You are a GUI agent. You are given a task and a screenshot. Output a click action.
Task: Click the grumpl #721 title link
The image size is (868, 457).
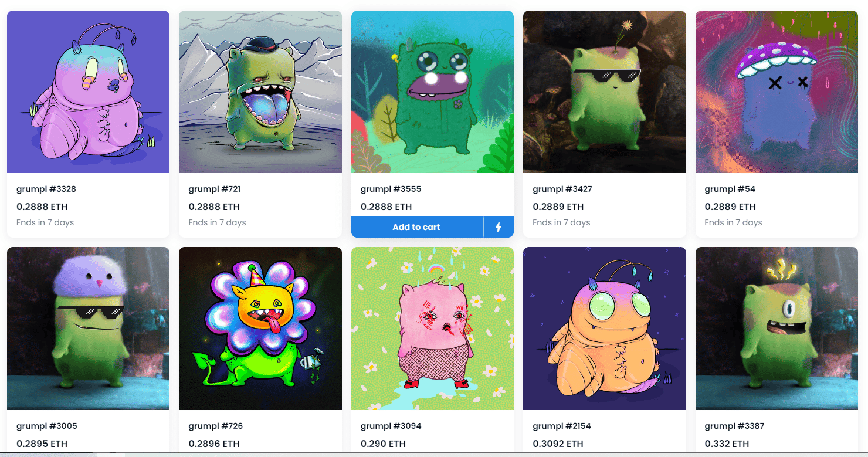[215, 189]
